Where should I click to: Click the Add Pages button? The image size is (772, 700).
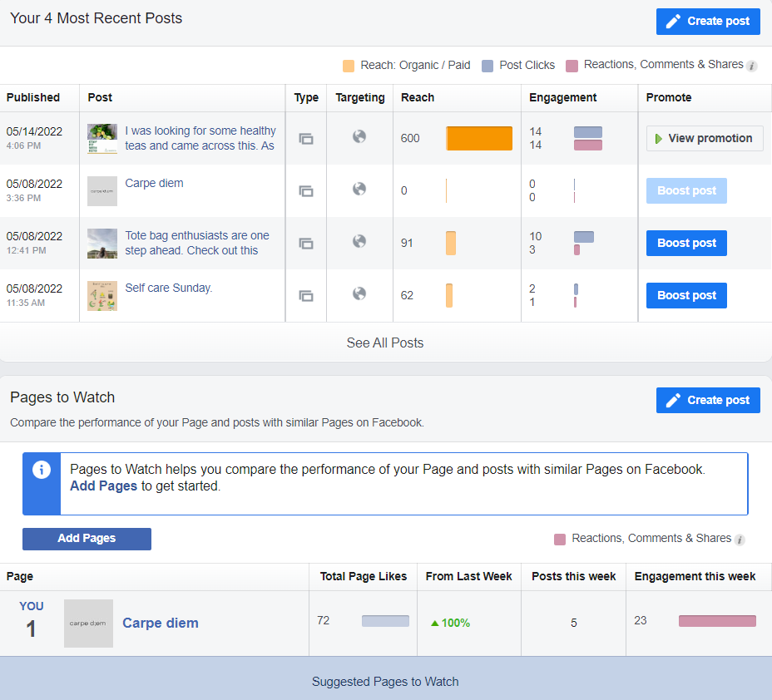pos(87,539)
